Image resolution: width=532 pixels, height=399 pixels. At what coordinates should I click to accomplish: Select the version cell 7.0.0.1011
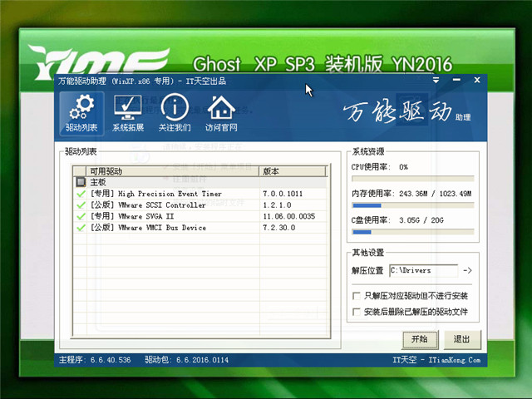pyautogui.click(x=283, y=194)
